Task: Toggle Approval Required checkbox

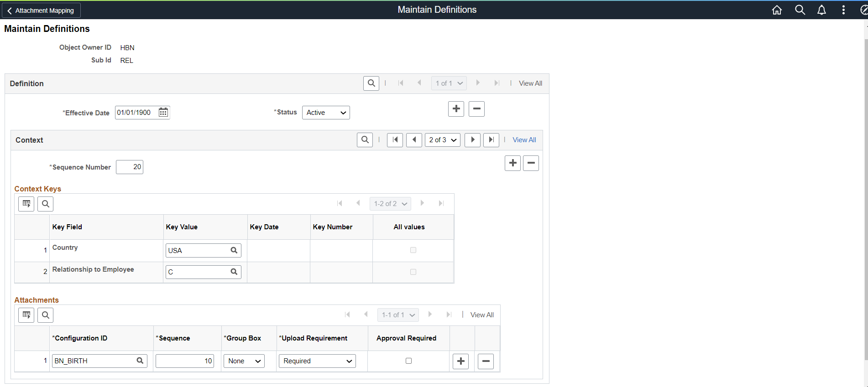Action: pyautogui.click(x=408, y=361)
